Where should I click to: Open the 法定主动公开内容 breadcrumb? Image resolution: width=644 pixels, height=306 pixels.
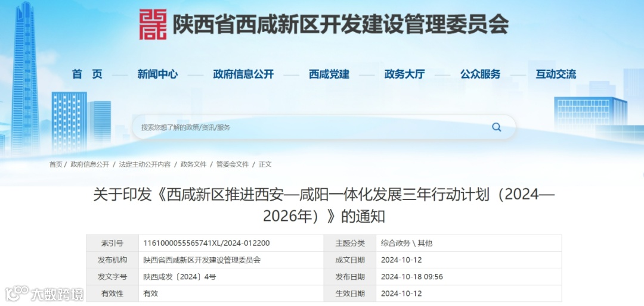click(x=144, y=164)
